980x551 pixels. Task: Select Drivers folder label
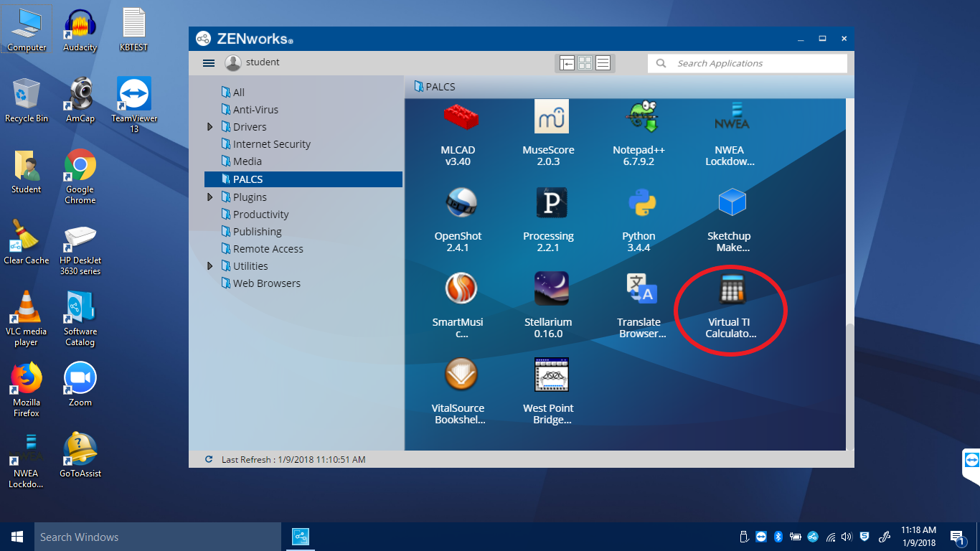(250, 127)
